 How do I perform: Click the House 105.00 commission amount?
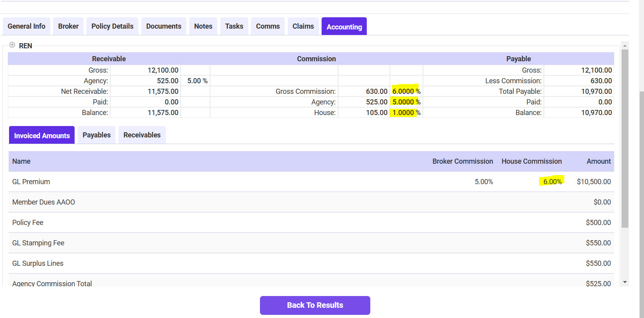(377, 113)
